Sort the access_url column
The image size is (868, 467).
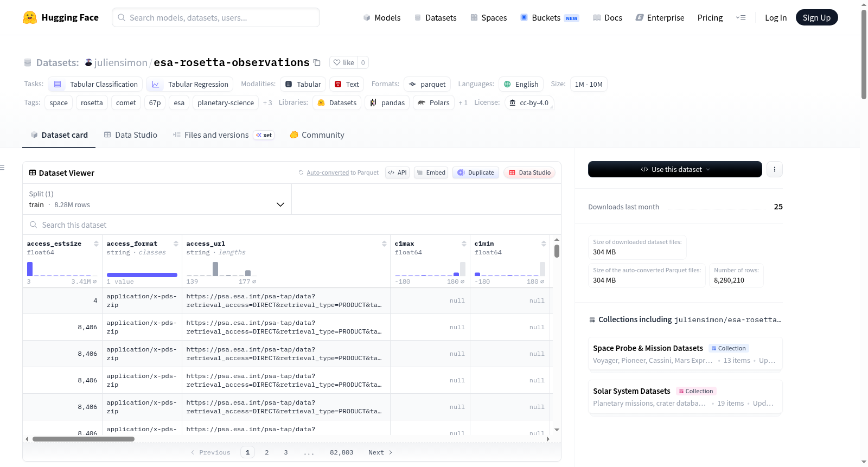coord(384,244)
